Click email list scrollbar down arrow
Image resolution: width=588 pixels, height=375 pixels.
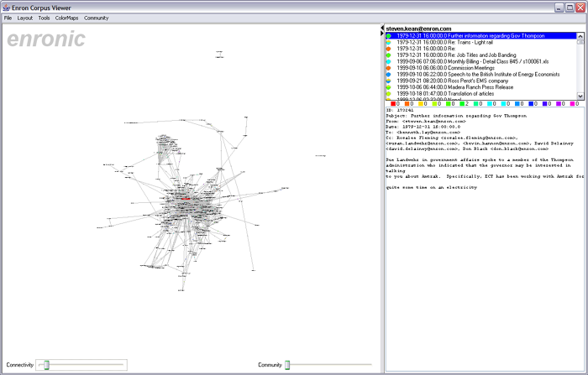point(580,96)
